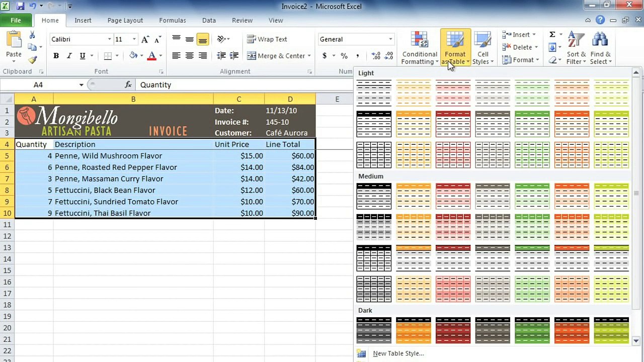Click the Format as Table button
644x362 pixels.
point(455,48)
